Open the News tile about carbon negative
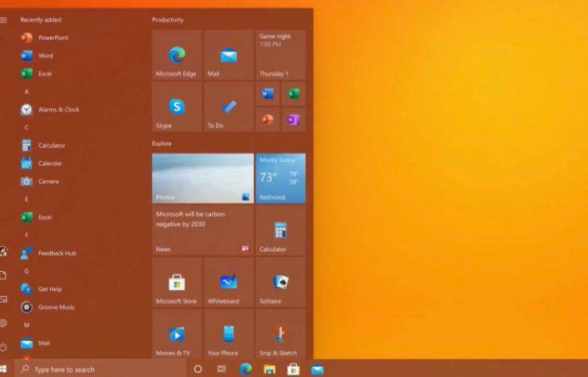 coord(203,230)
